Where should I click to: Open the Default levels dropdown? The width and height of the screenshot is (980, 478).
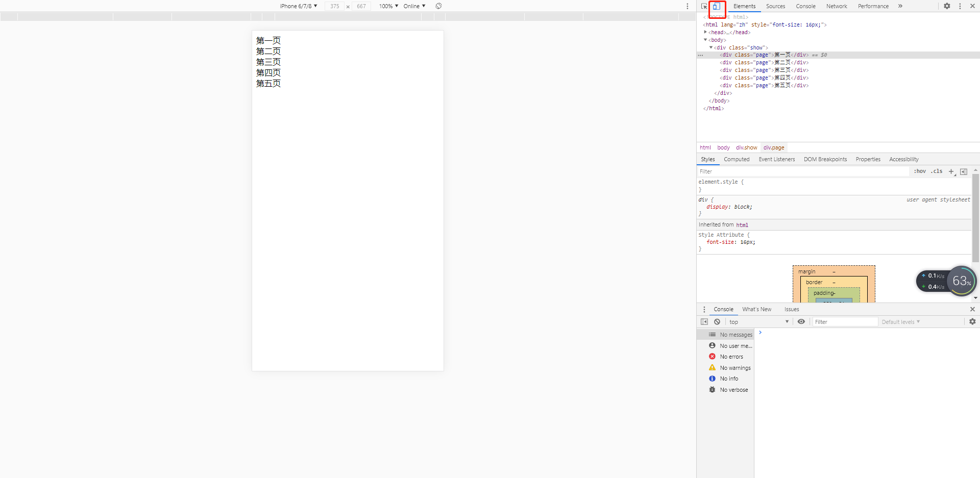tap(901, 322)
